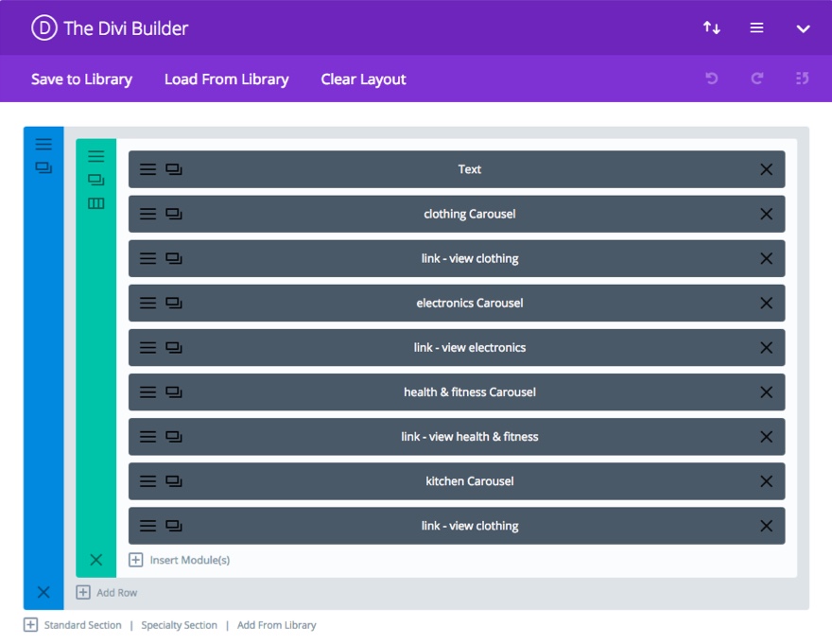Image resolution: width=832 pixels, height=644 pixels.
Task: Click Save to Library
Action: pyautogui.click(x=81, y=79)
